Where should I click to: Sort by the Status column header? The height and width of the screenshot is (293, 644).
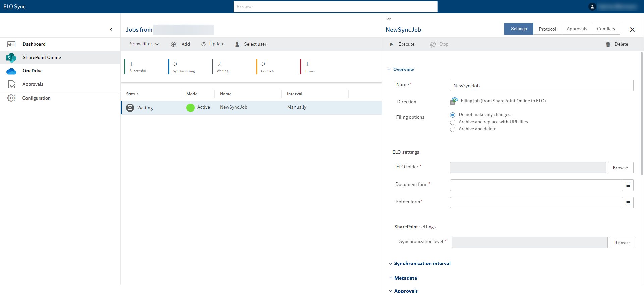point(132,94)
